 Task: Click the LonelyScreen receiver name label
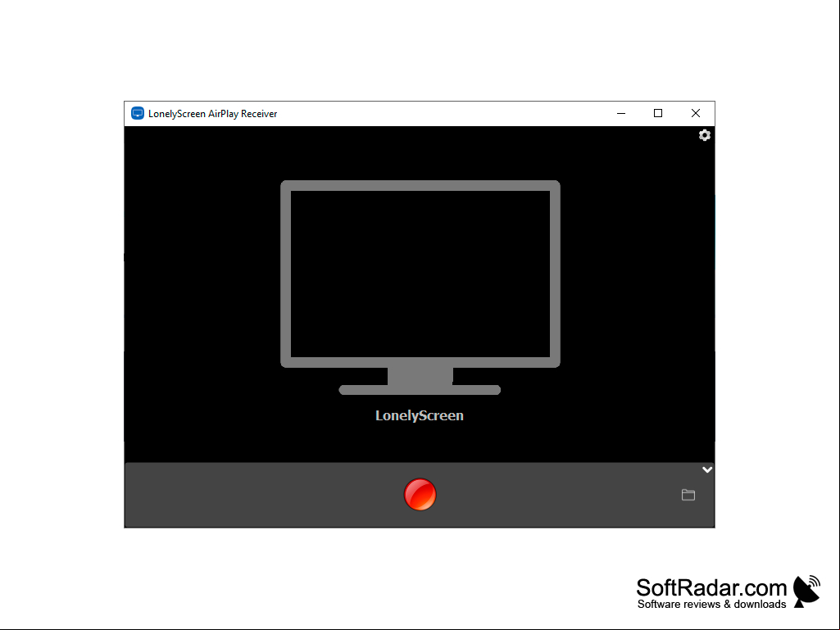point(420,415)
